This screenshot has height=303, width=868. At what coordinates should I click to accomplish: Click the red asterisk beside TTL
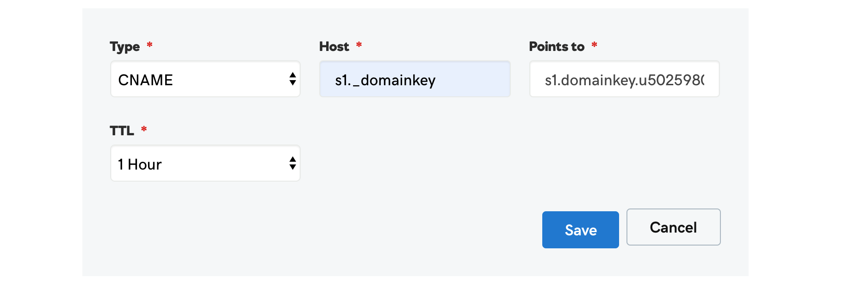coord(144,129)
